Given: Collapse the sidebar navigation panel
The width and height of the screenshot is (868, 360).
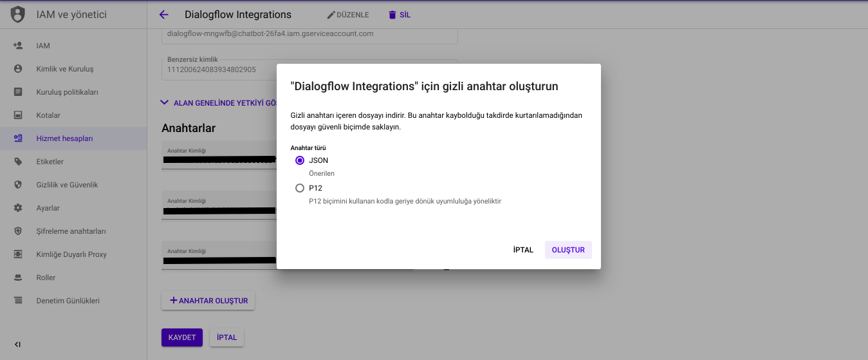Looking at the screenshot, I should click(17, 345).
